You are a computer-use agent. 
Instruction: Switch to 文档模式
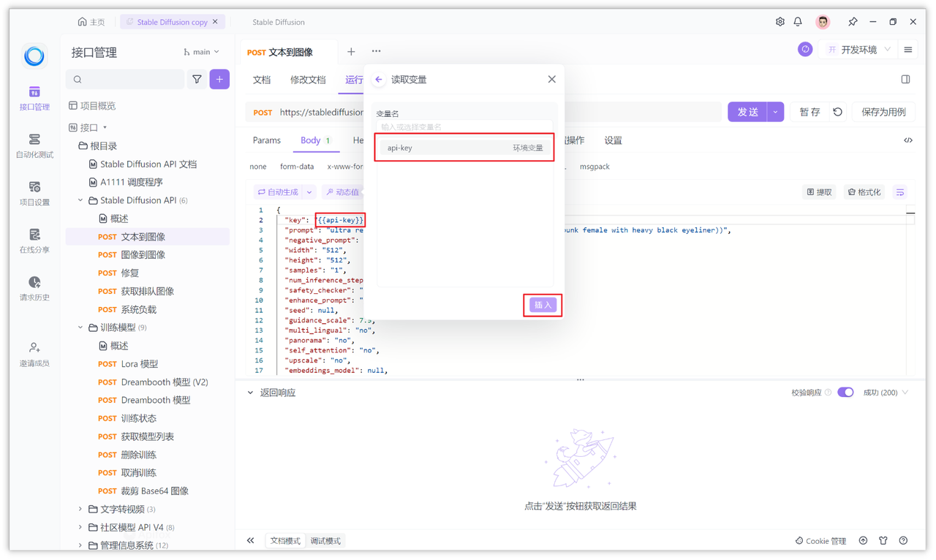[x=285, y=541]
